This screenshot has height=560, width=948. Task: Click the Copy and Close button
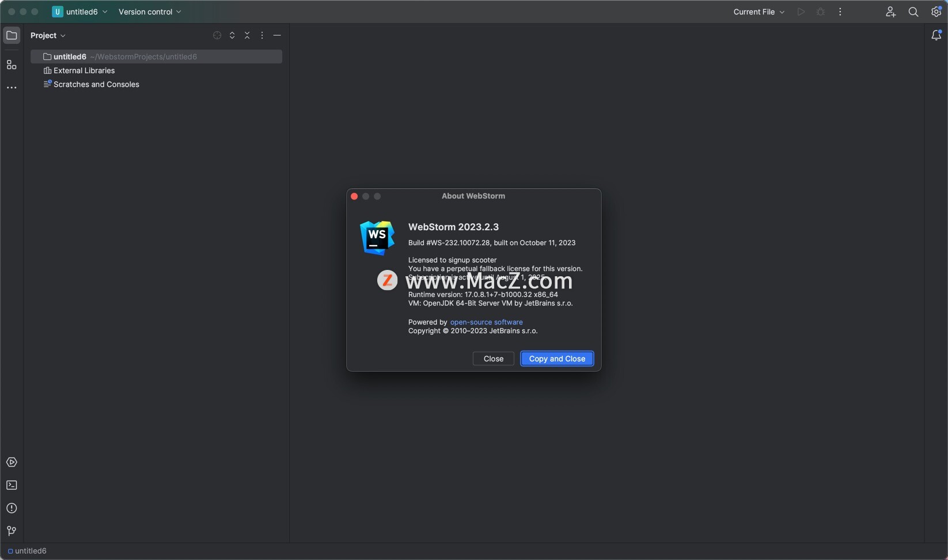click(x=556, y=359)
